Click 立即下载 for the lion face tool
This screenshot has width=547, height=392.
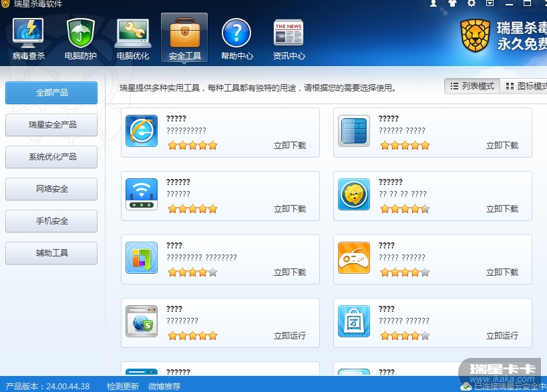(x=502, y=209)
